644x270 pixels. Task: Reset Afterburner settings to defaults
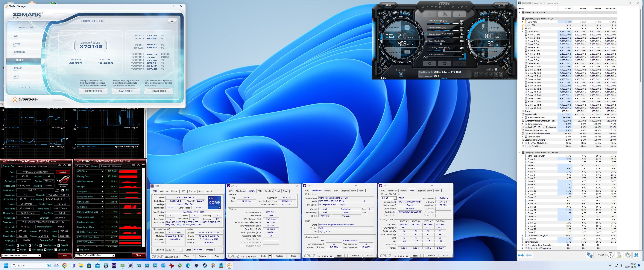click(x=444, y=63)
